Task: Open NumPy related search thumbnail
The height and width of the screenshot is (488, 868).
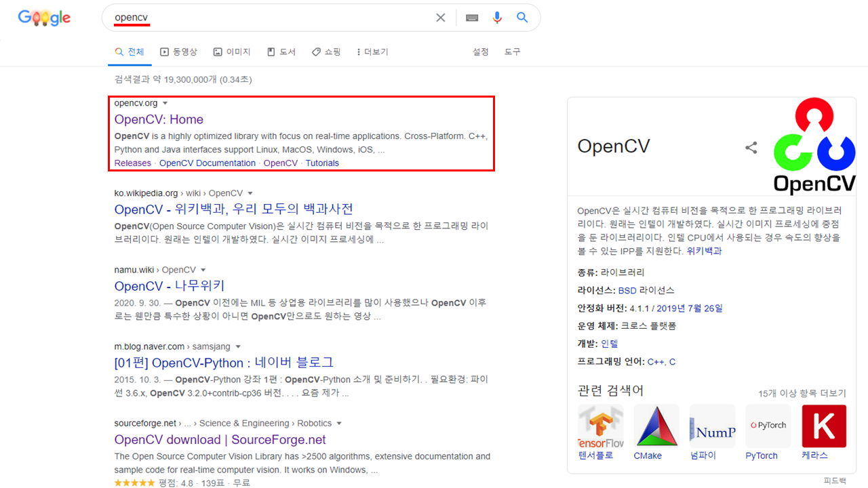Action: coord(712,426)
